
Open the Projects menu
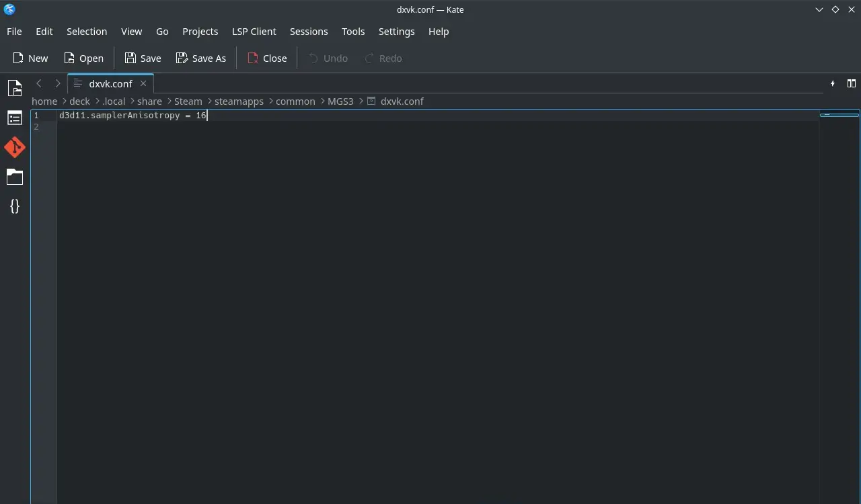coord(200,32)
